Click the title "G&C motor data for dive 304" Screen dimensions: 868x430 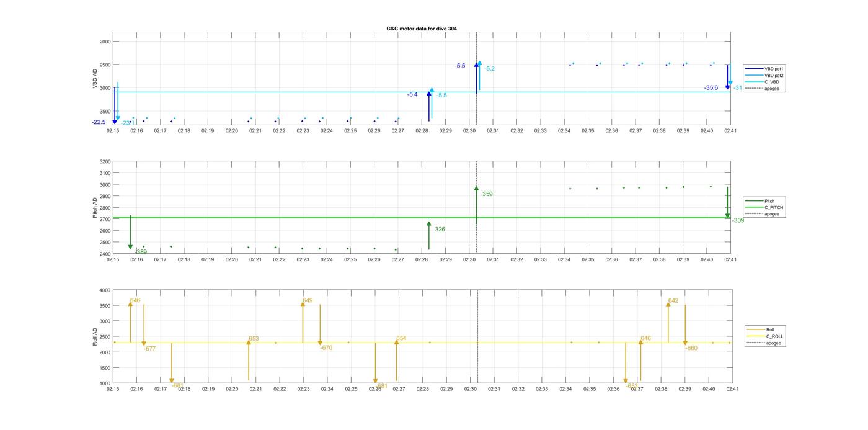tap(422, 29)
